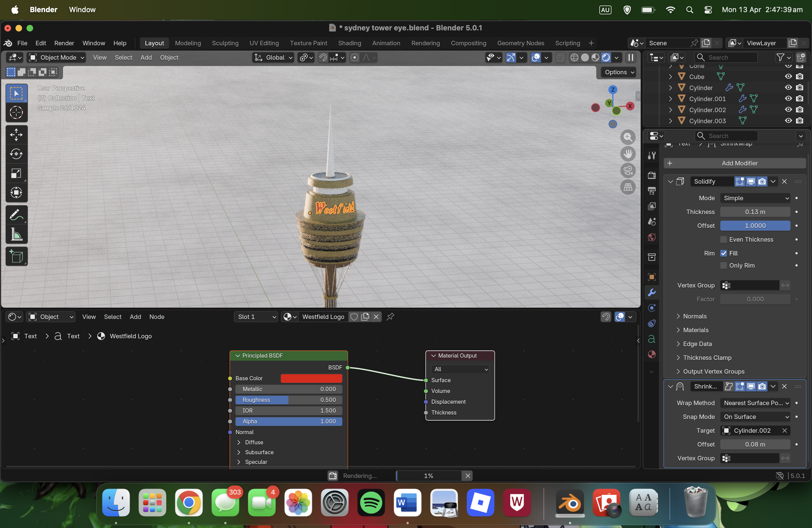Viewport: 812px width, 528px height.
Task: Open the Tool properties tab
Action: click(x=652, y=155)
